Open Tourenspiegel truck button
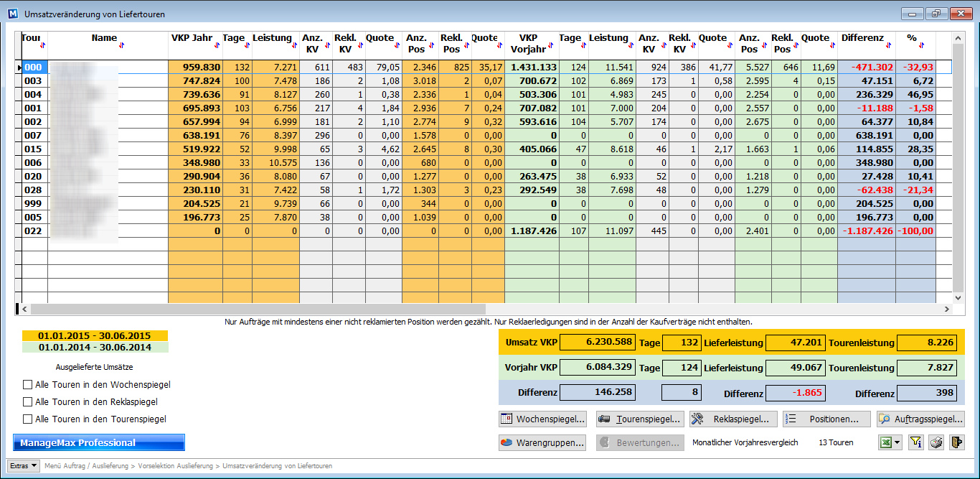The height and width of the screenshot is (479, 980). coord(640,419)
